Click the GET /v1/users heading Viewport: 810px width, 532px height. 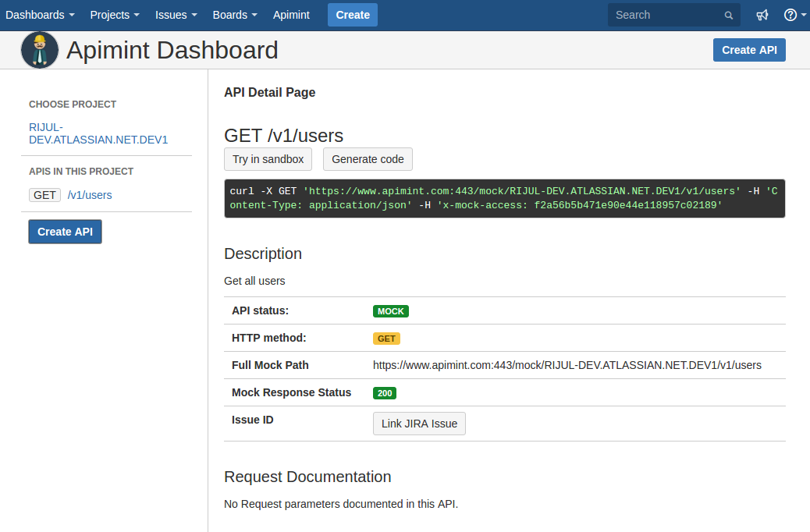coord(283,135)
